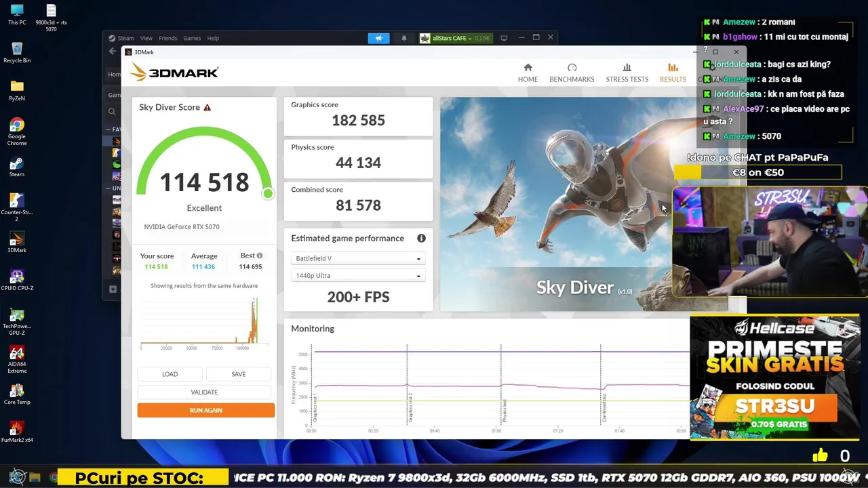868x488 pixels.
Task: Expand the Battlefield V game dropdown
Action: [x=358, y=258]
